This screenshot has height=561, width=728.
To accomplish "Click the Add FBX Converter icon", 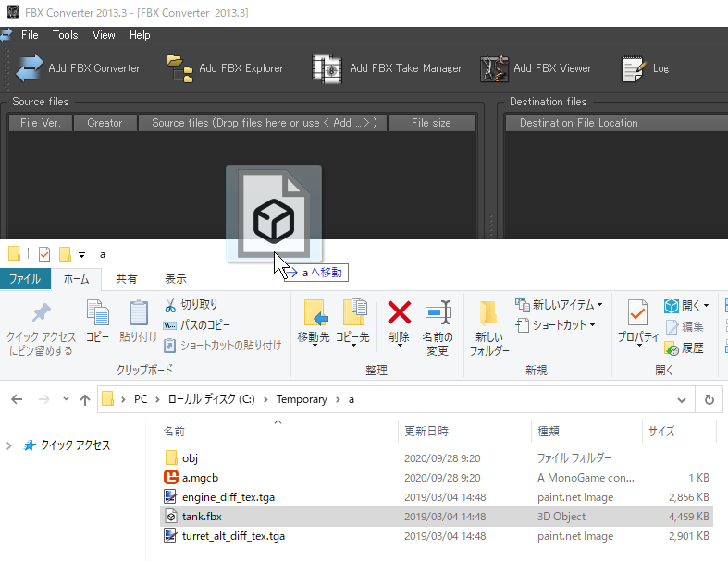I will coord(30,68).
